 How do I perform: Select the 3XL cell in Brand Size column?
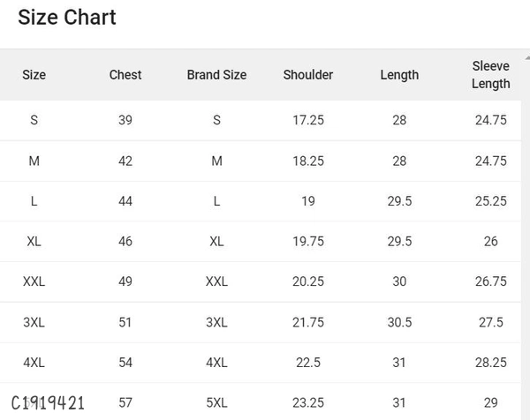click(216, 322)
